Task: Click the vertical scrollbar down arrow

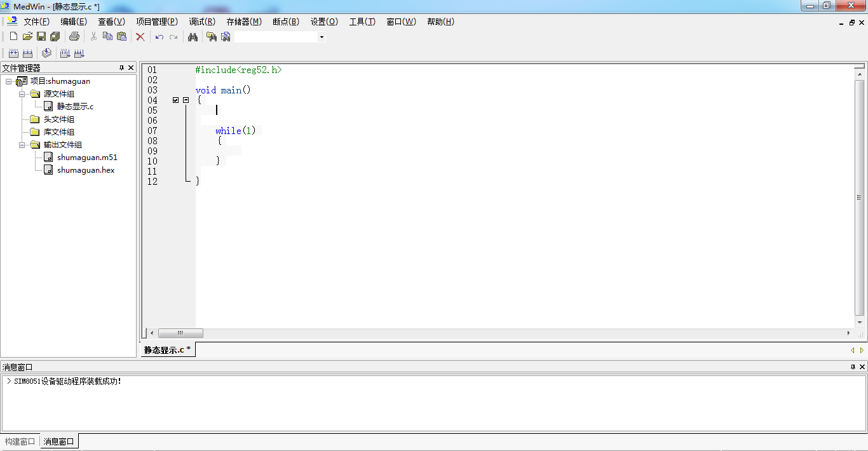Action: coord(860,323)
